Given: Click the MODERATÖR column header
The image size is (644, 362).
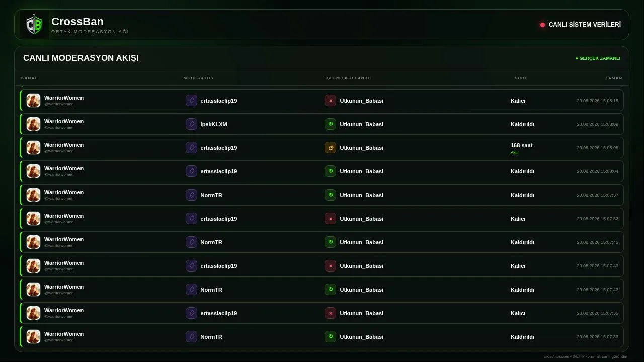Looking at the screenshot, I should pyautogui.click(x=199, y=78).
